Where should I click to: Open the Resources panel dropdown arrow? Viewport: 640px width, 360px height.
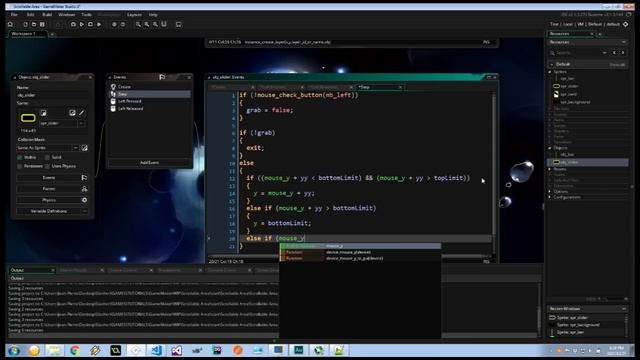(624, 42)
